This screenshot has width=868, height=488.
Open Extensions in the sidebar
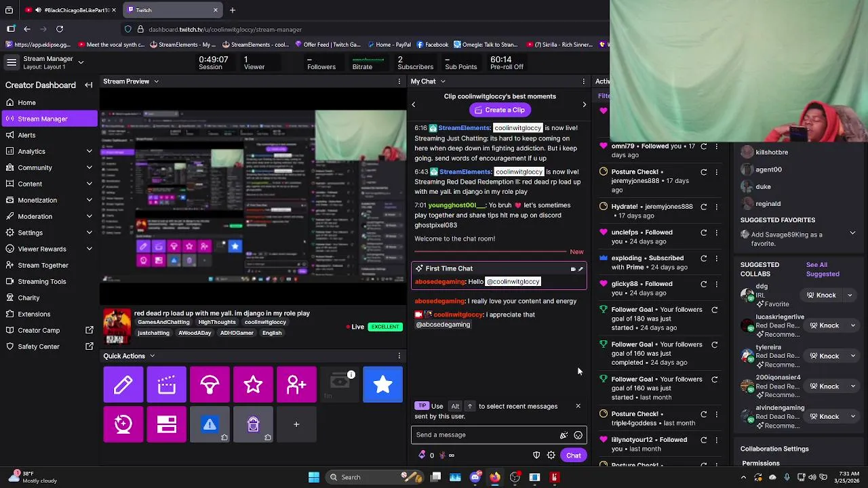pos(49,314)
